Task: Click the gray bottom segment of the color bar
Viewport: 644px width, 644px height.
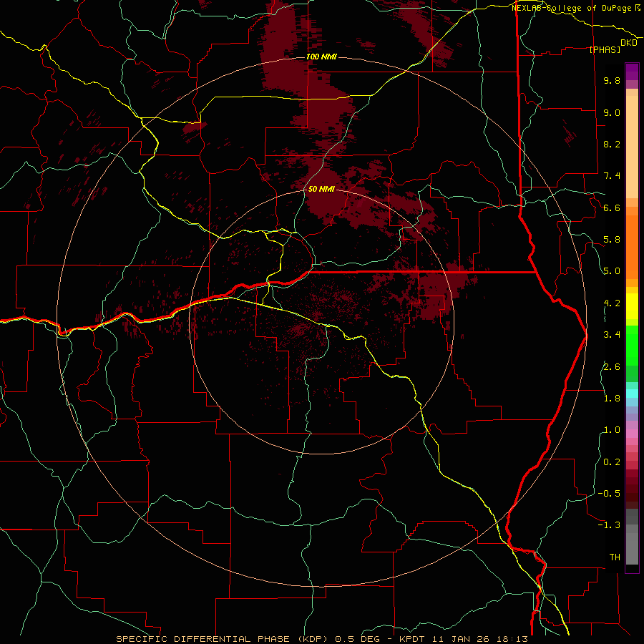Action: point(632,546)
